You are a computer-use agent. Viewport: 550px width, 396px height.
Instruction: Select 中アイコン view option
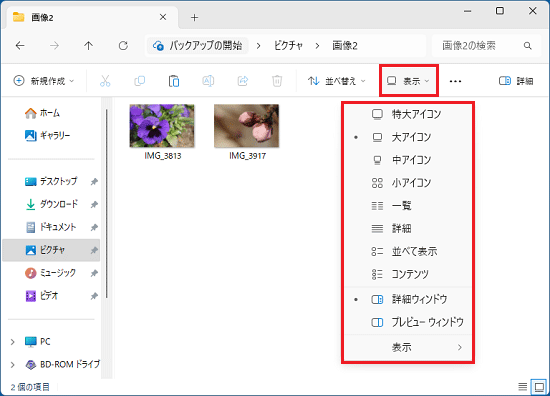pos(408,160)
